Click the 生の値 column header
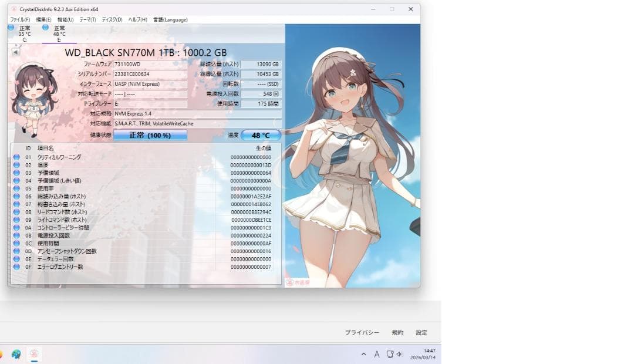This screenshot has width=634, height=364. click(x=263, y=149)
